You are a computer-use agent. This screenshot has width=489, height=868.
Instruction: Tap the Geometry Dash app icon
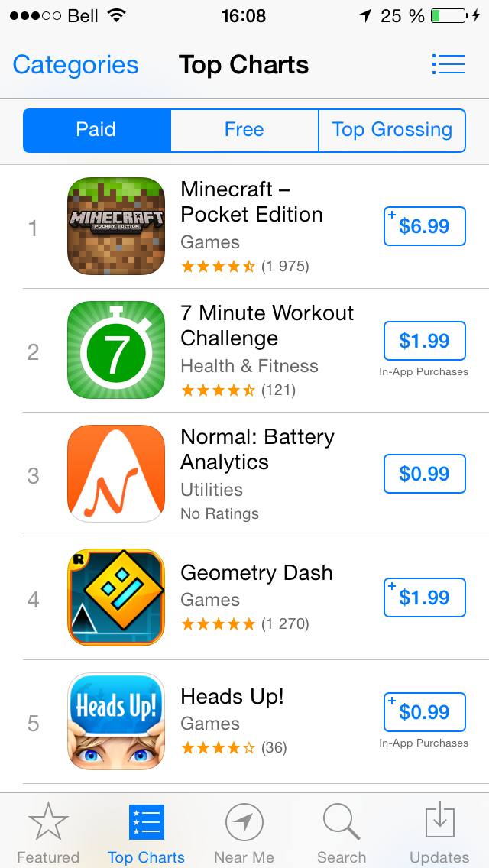pyautogui.click(x=116, y=598)
